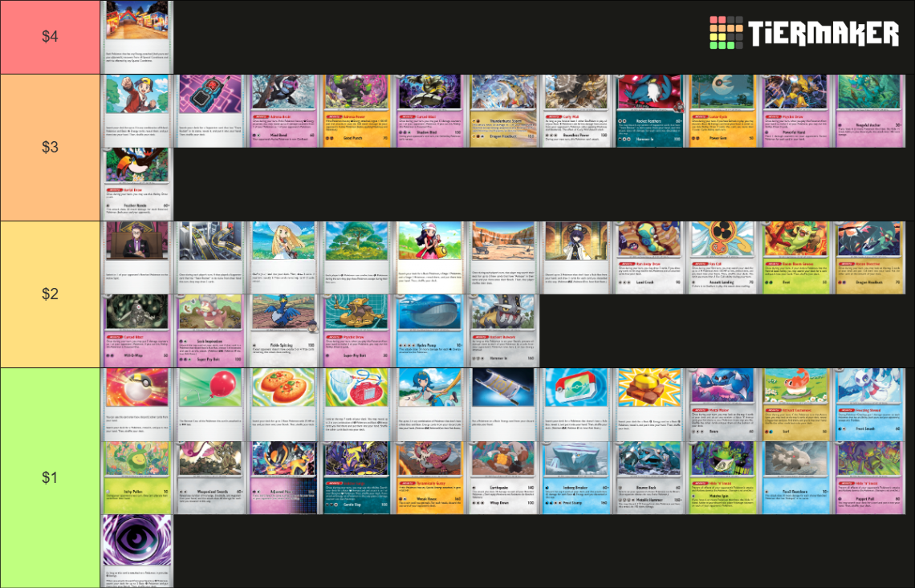This screenshot has width=915, height=588.
Task: Select the Good Punch card
Action: click(356, 111)
